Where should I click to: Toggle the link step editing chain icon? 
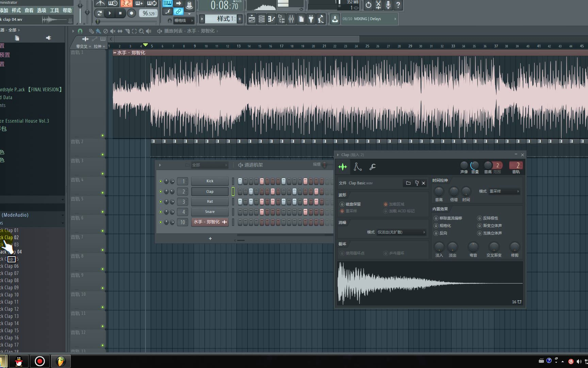point(178,12)
